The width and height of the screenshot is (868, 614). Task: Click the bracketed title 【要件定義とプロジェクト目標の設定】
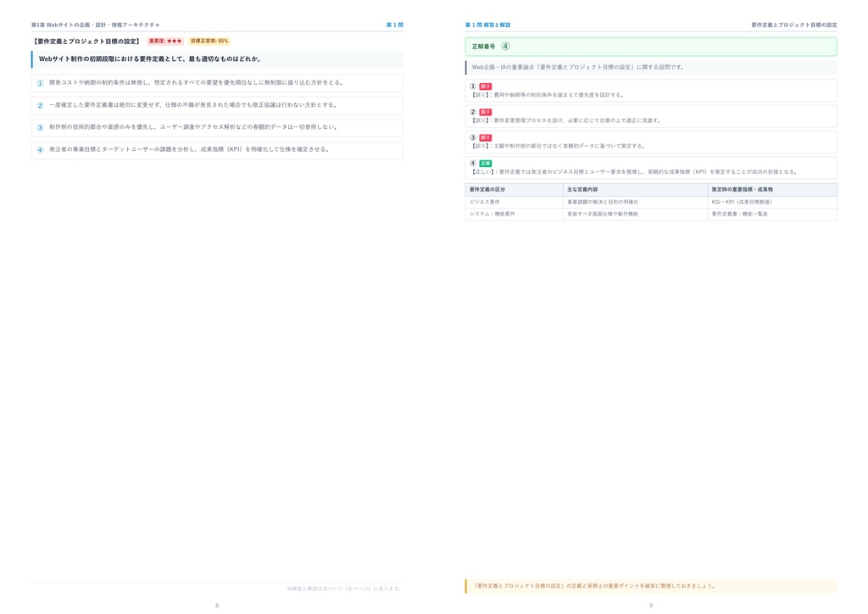(x=86, y=41)
